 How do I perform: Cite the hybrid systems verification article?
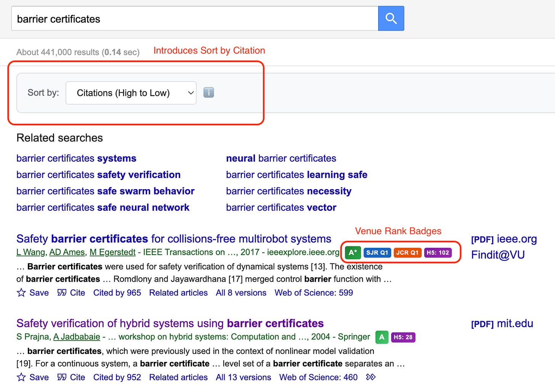coord(71,377)
